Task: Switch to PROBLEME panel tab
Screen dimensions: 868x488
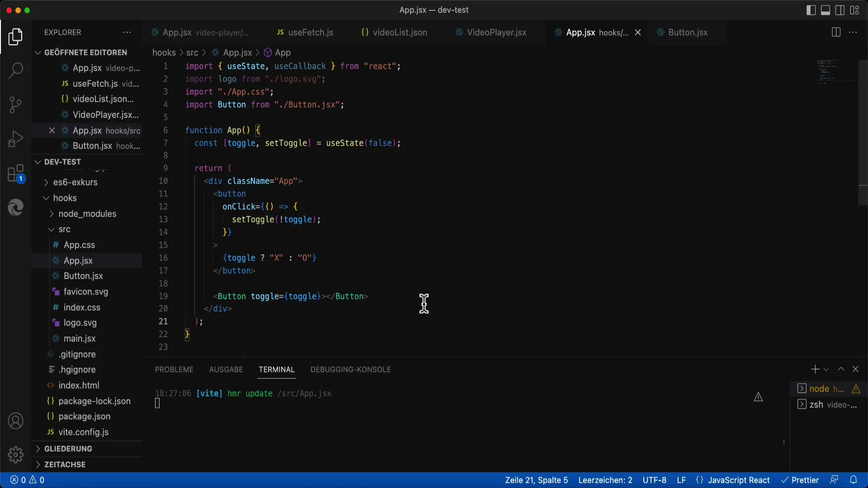Action: [174, 370]
